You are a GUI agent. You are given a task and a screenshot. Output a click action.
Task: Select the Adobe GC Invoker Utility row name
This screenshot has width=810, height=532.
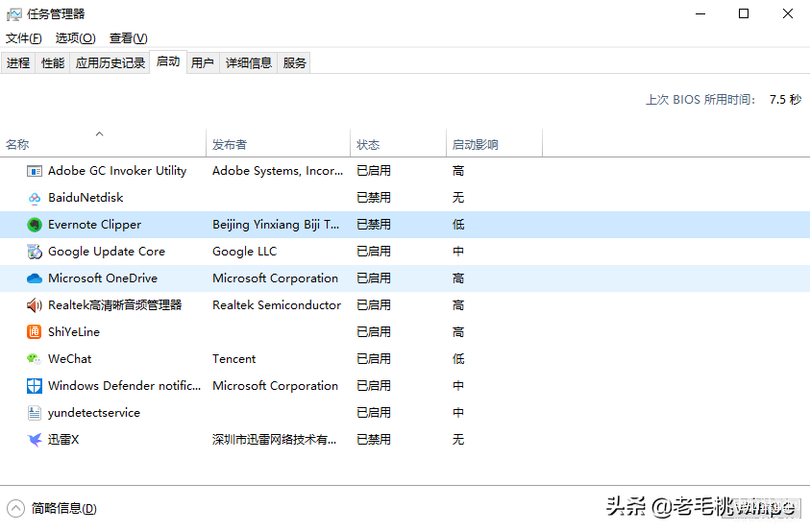pyautogui.click(x=117, y=171)
